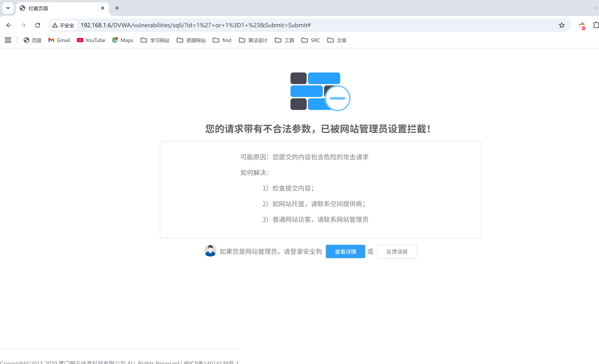Open the 学习网站 bookmarks folder
This screenshot has width=599, height=364.
point(155,40)
